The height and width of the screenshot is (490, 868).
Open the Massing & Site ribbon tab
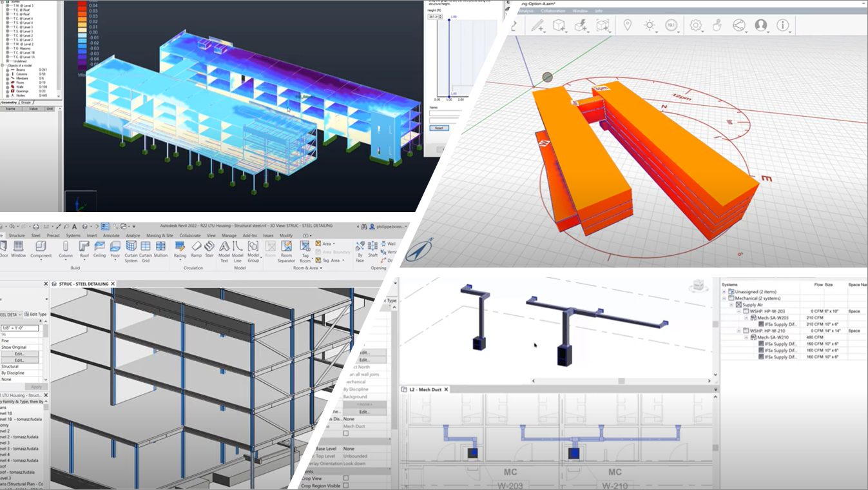click(x=160, y=236)
